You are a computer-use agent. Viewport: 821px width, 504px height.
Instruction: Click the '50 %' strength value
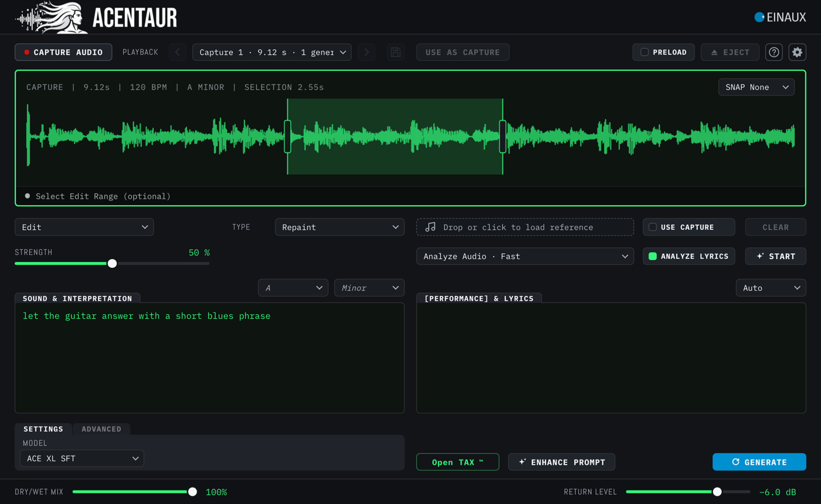(x=199, y=253)
